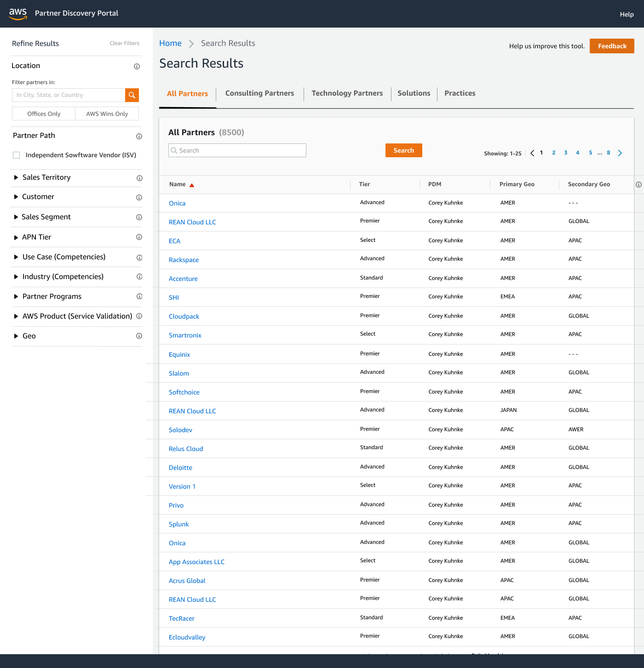
Task: Click info icon beside Partner Programs
Action: click(139, 297)
